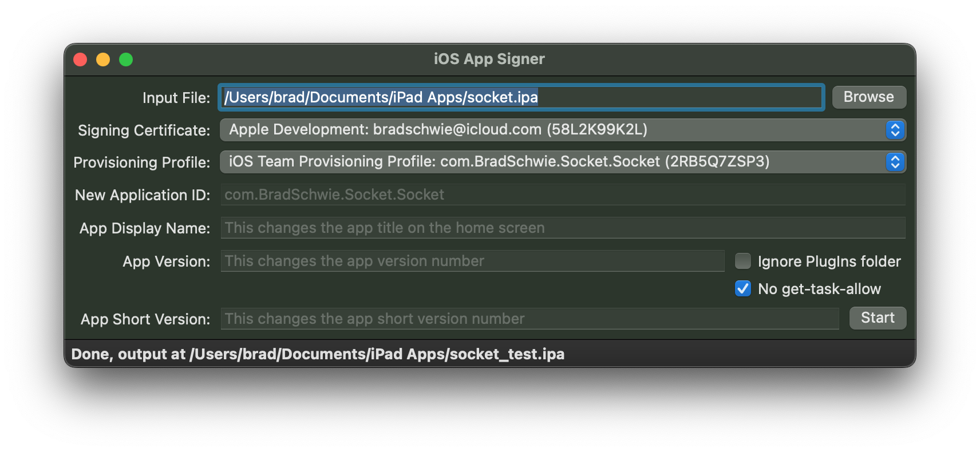Screen dimensions: 980x452
Task: Maximize window with green button
Action: [126, 60]
